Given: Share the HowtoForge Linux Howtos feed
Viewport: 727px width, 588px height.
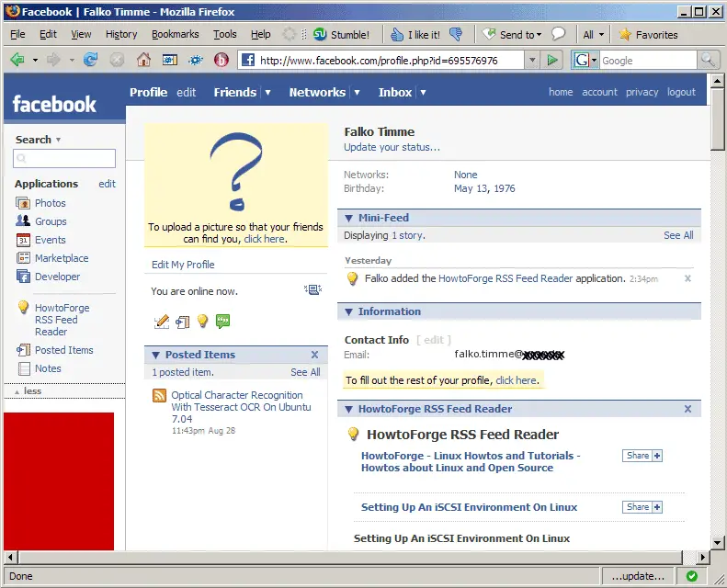Looking at the screenshot, I should (642, 456).
